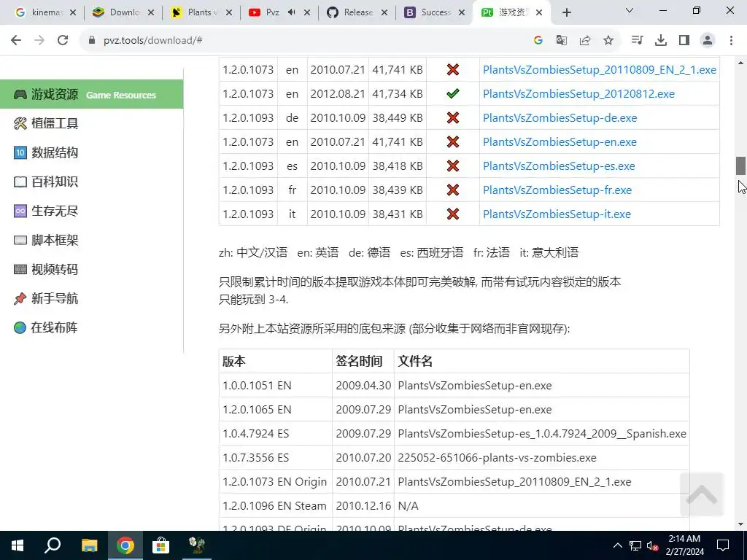Open the taskbar clock showing 2:14 AM

click(684, 545)
